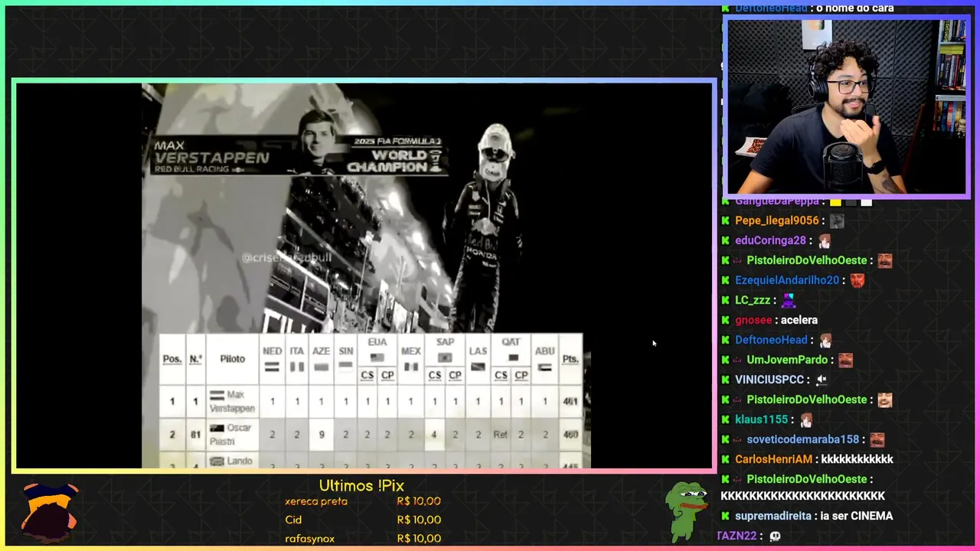The height and width of the screenshot is (551, 980).
Task: Click the yellow square in GangueDaPeppa's message
Action: pos(835,202)
